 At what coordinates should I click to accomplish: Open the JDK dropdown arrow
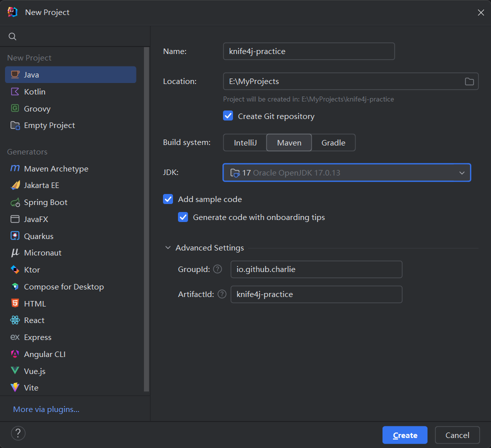[461, 173]
